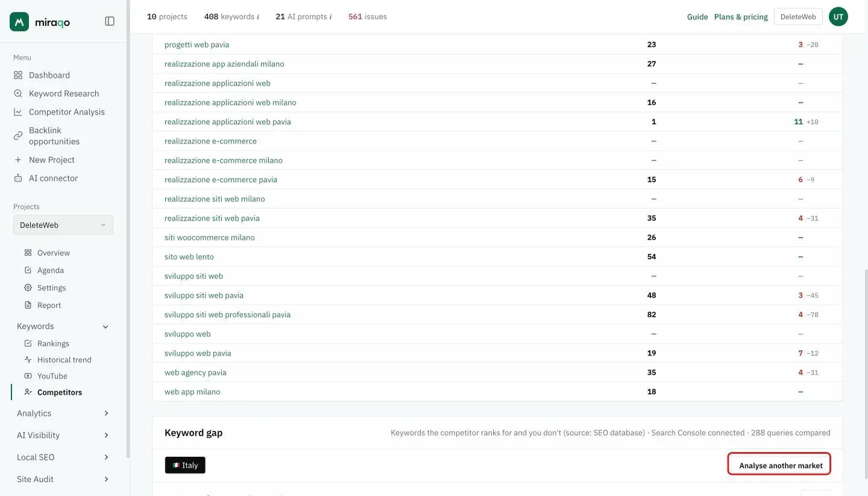This screenshot has width=868, height=496.
Task: Open keyword 'sito web lento'
Action: [x=189, y=257]
